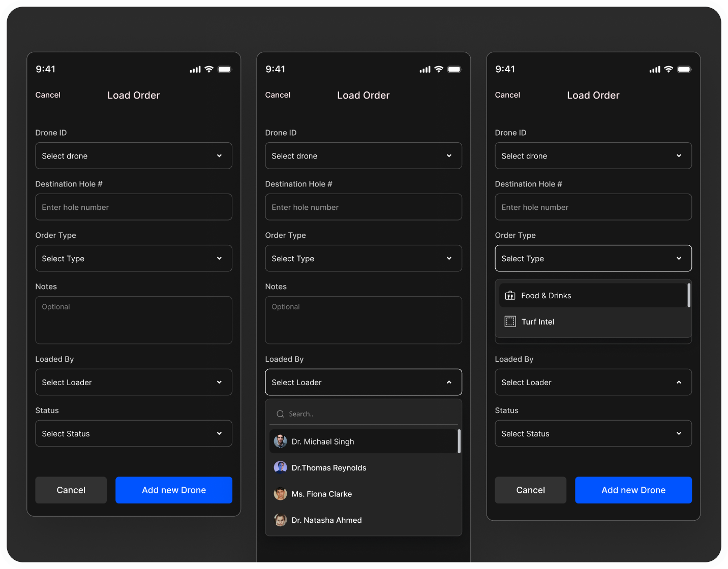Image resolution: width=728 pixels, height=569 pixels.
Task: Click the Search field in the loader dropdown
Action: coord(366,414)
